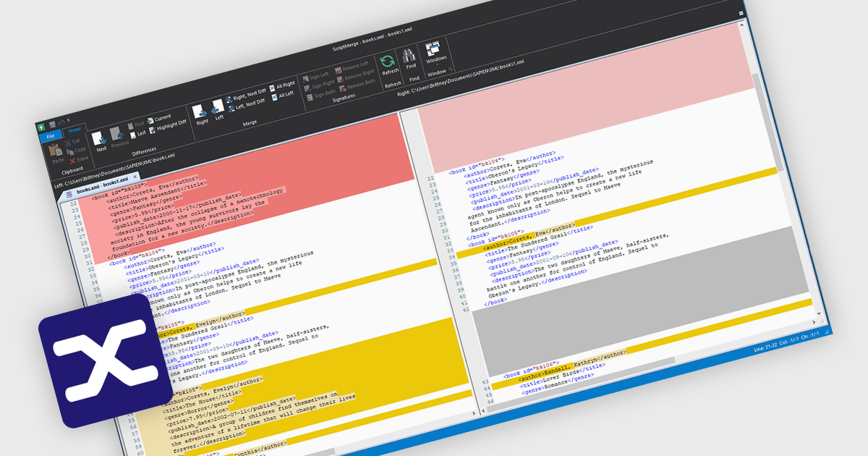Jump to the Last difference

coord(139,133)
